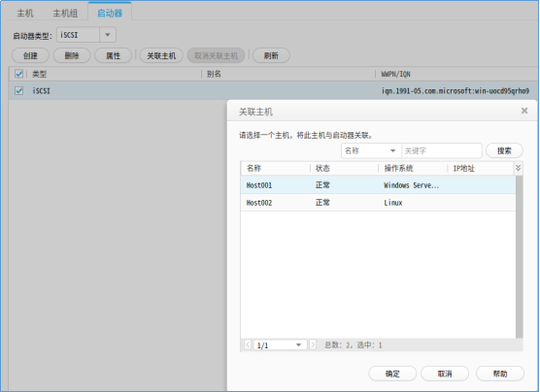Click the 取消关联主机 button
Image resolution: width=540 pixels, height=392 pixels.
click(x=216, y=55)
